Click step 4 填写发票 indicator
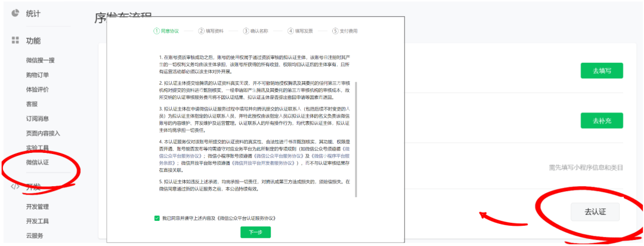644x246 pixels. click(301, 31)
